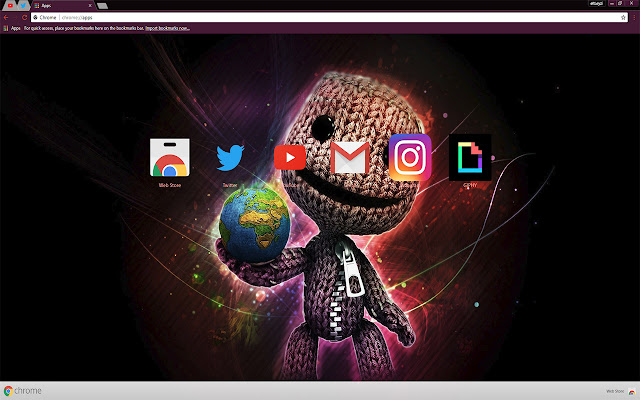
Task: Open the Chrome three-dot menu
Action: 634,18
